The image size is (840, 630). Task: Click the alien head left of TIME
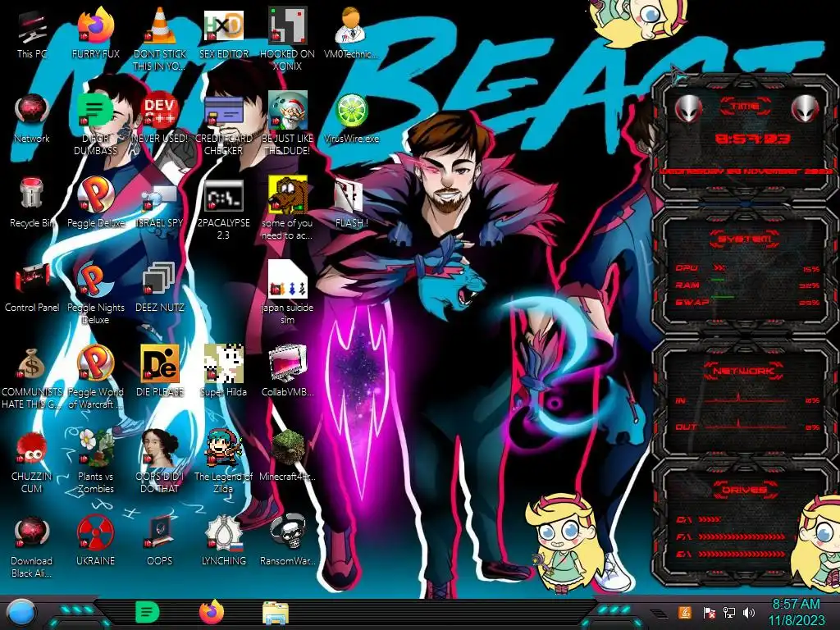(688, 108)
